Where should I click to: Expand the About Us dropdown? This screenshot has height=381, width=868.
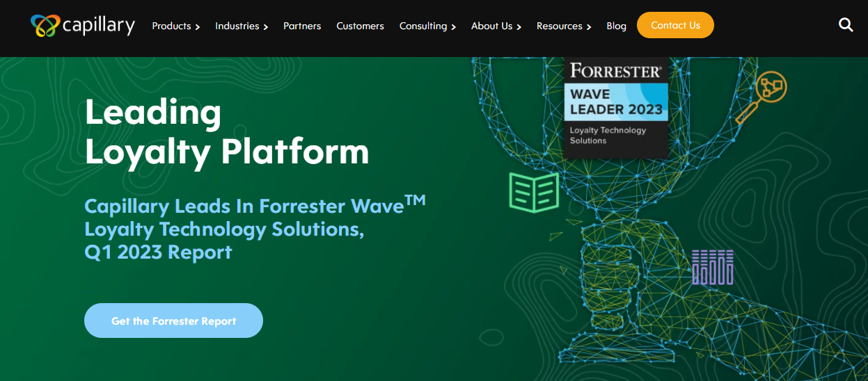(x=496, y=26)
